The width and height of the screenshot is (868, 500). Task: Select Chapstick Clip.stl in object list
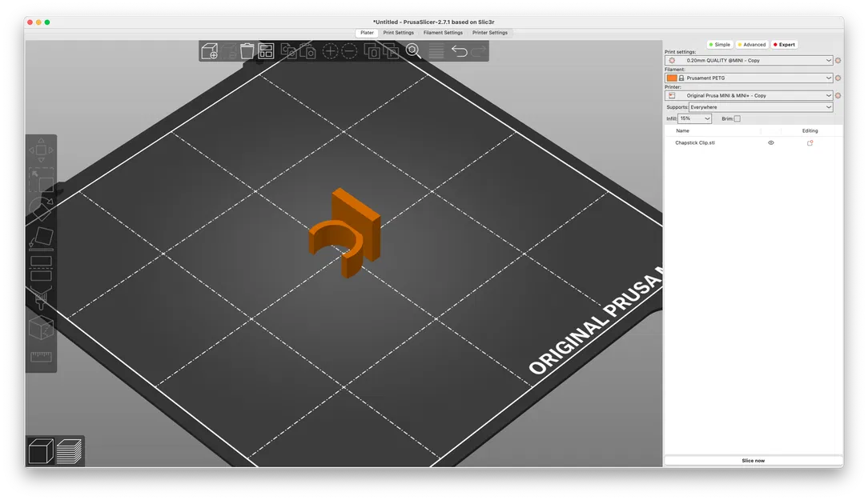point(695,142)
